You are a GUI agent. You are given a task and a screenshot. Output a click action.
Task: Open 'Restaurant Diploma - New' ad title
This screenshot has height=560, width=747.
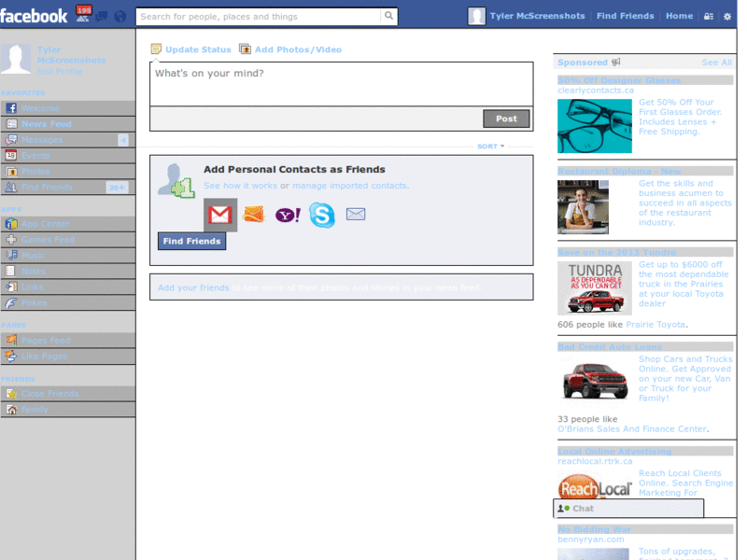coord(619,171)
